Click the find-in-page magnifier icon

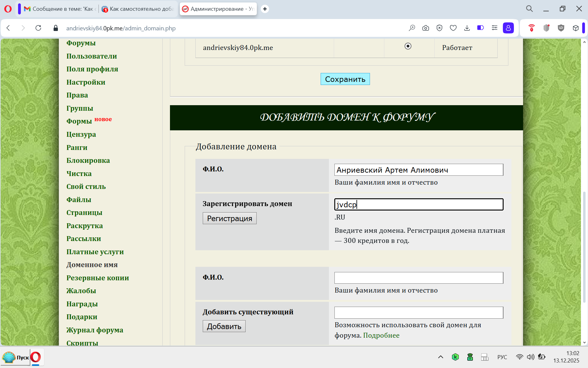coord(412,28)
